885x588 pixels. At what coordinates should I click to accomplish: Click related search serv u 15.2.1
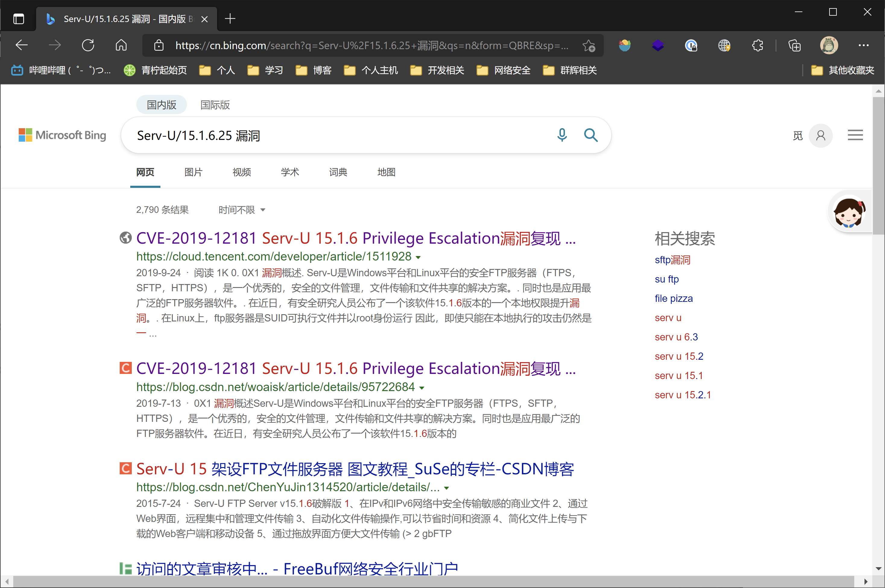[x=683, y=395]
